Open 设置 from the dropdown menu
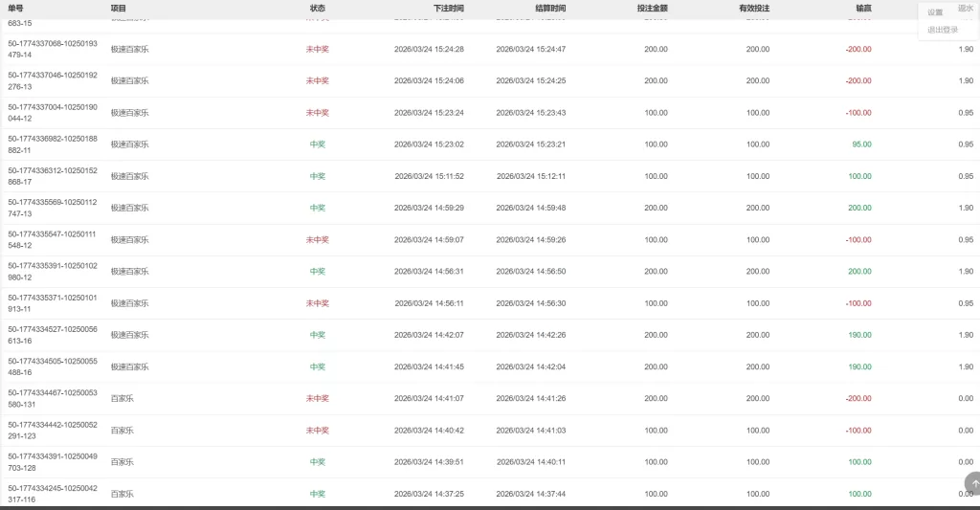The image size is (980, 510). 935,12
